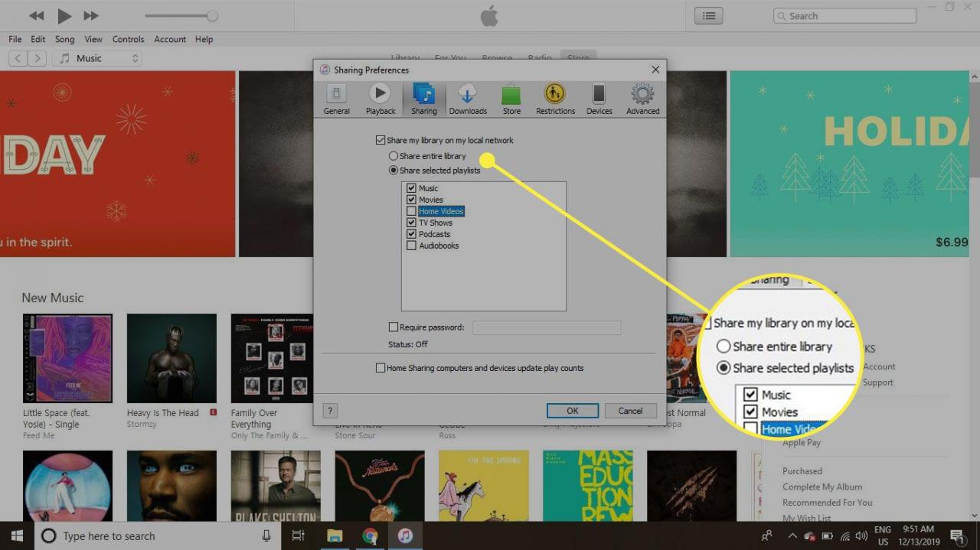The width and height of the screenshot is (980, 550).
Task: Check the Home Videos playlist checkbox
Action: pyautogui.click(x=412, y=211)
